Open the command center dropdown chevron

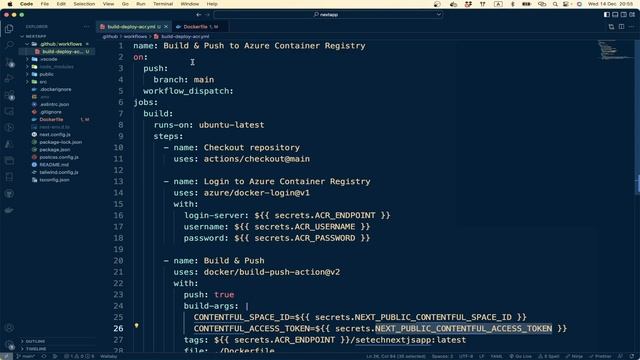[438, 15]
